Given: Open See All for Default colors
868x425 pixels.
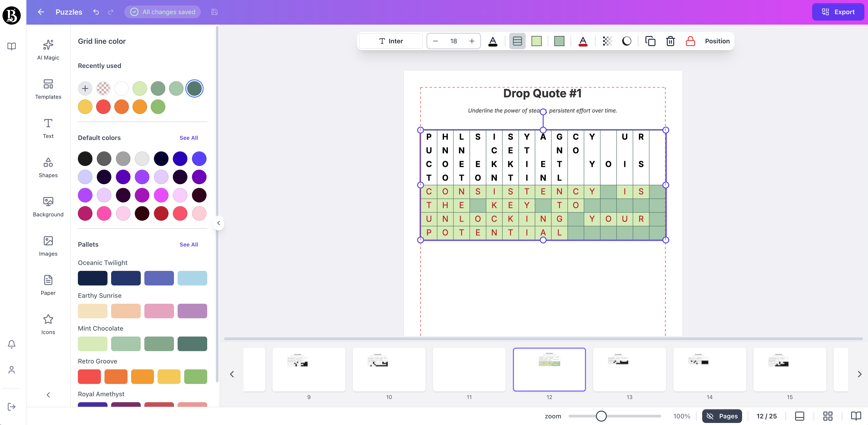Looking at the screenshot, I should (x=189, y=138).
